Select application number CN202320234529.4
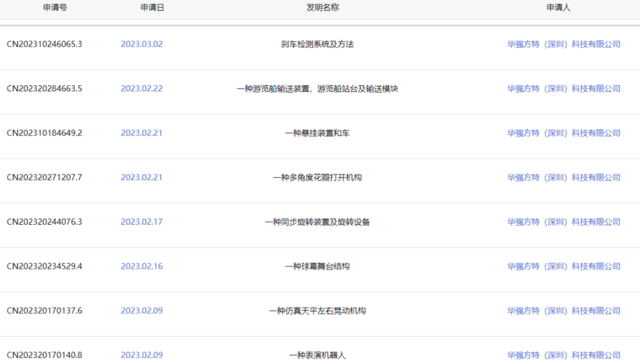 point(45,267)
